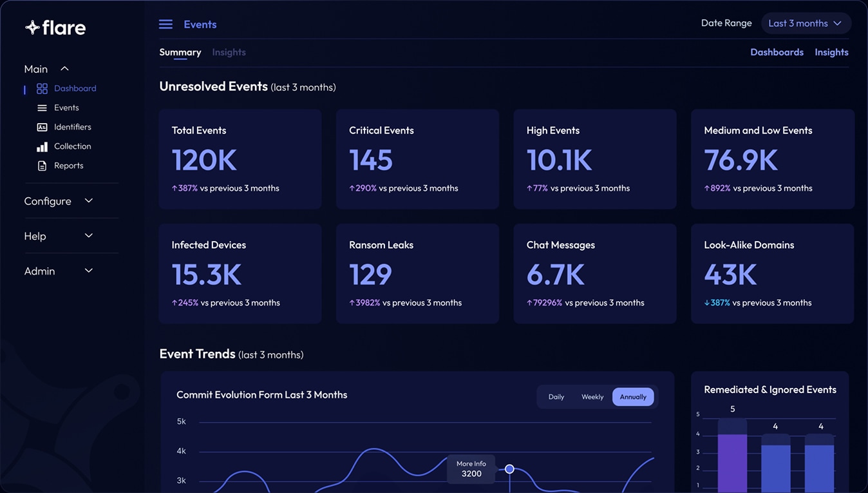Click the Identifiers card icon in sidebar
This screenshot has width=868, height=493.
(x=42, y=127)
